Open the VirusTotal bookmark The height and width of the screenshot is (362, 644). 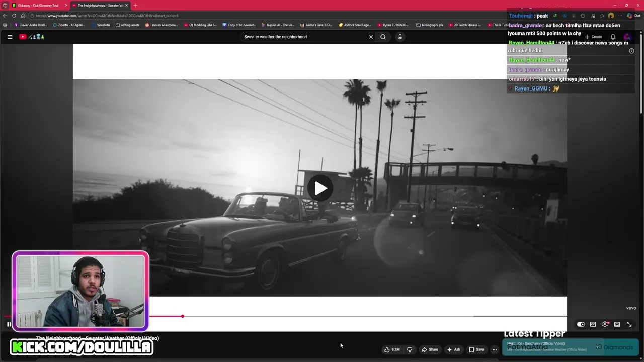[x=101, y=25]
